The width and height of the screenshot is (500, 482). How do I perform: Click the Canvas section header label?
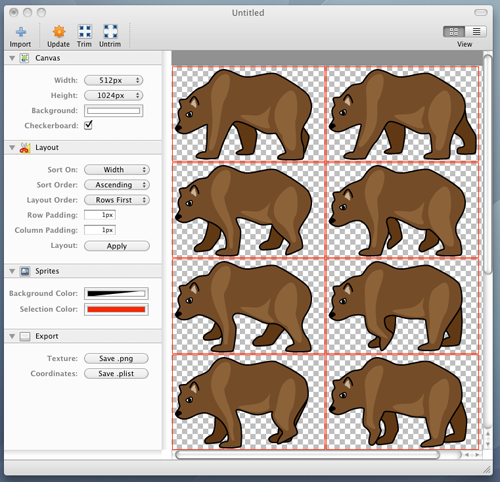coord(48,58)
